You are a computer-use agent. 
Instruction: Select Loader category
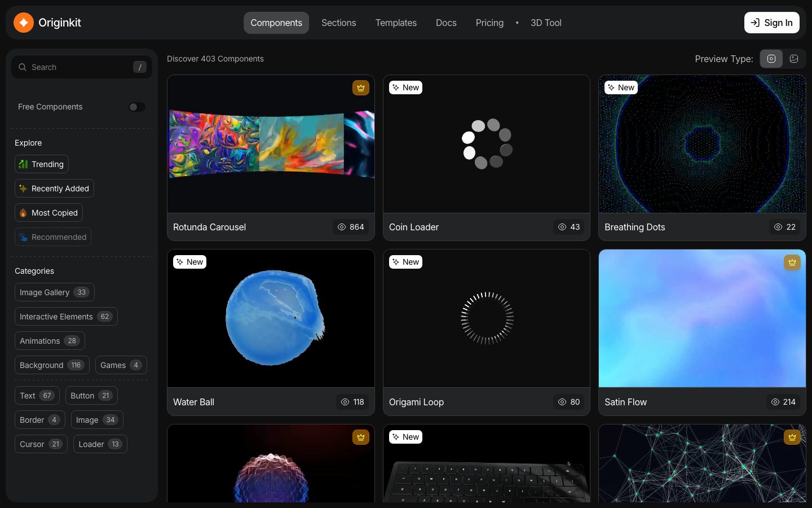(x=100, y=444)
